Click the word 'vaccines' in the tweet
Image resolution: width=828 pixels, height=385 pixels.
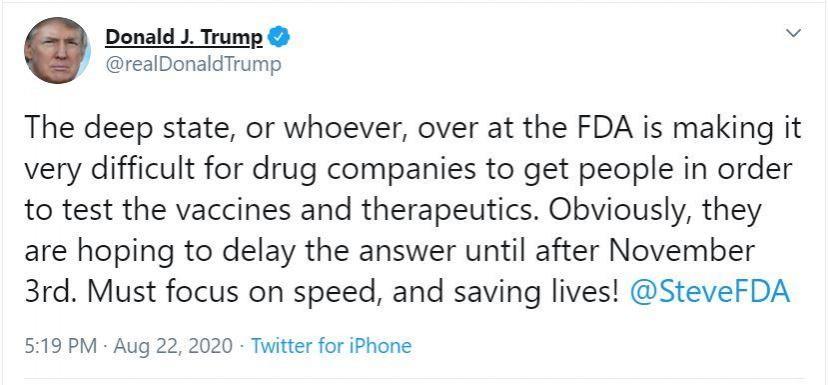pyautogui.click(x=232, y=210)
